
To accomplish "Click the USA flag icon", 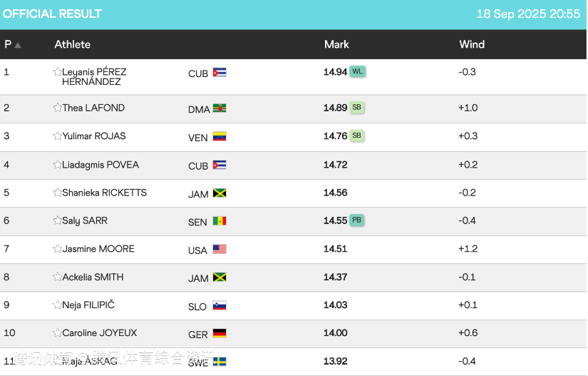I will pyautogui.click(x=220, y=249).
